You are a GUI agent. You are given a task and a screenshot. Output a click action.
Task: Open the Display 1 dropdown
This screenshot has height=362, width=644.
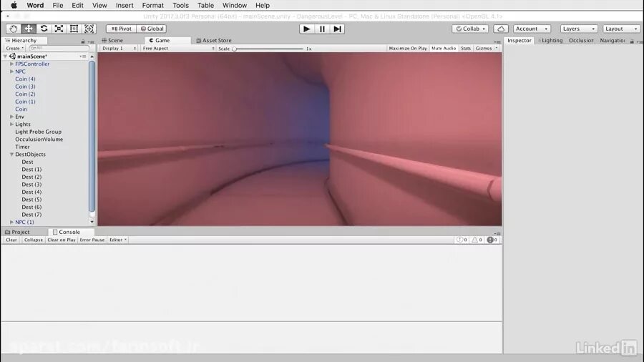click(x=119, y=49)
